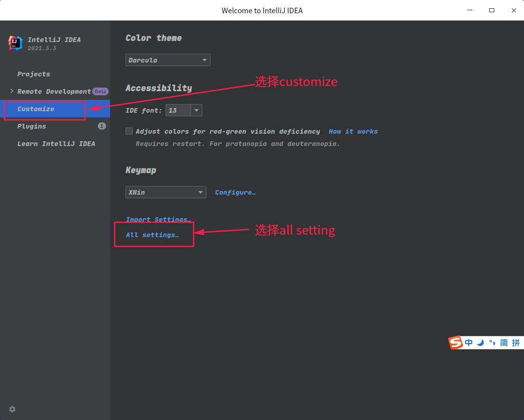Open the settings gear in the sidebar
The width and height of the screenshot is (524, 420).
pos(12,409)
